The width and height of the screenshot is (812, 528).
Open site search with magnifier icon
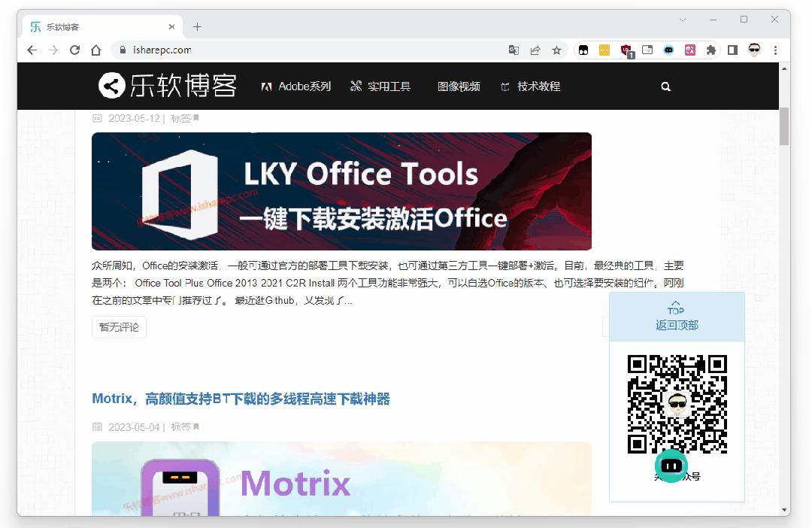tap(666, 87)
